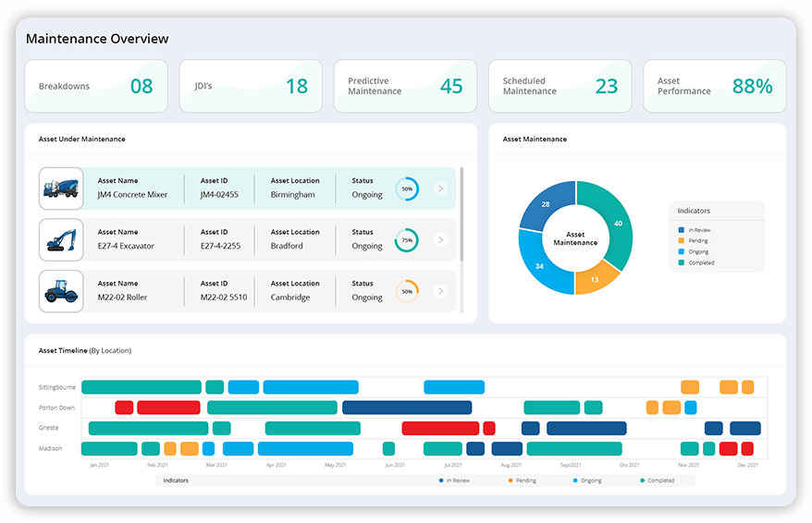
Task: Click the concrete mixer truck icon
Action: [x=61, y=189]
